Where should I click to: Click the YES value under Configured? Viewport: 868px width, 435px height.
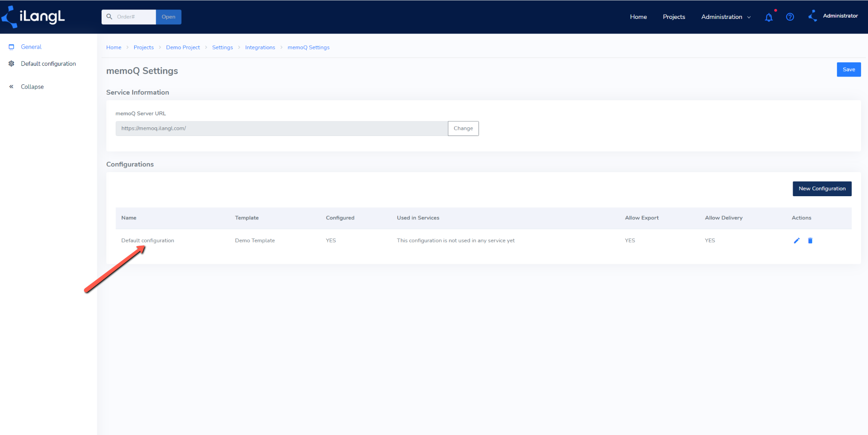coord(331,241)
